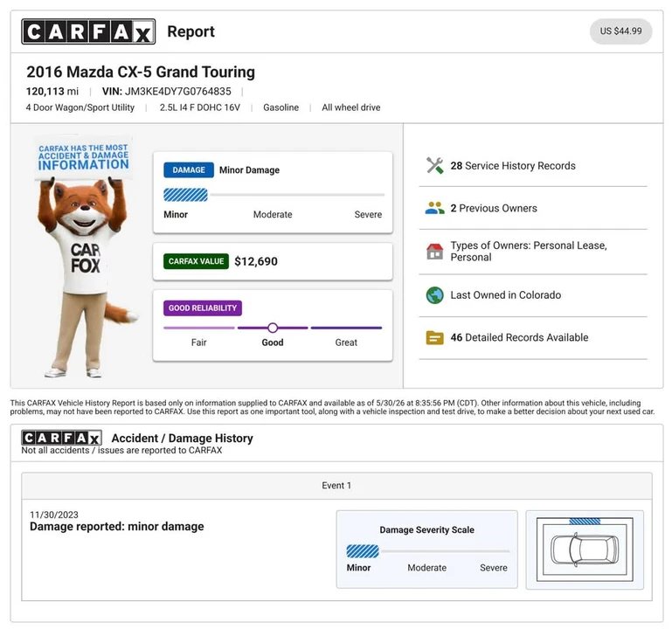
Task: Click the small CARFAX logo beside Accident History
Action: 61,438
